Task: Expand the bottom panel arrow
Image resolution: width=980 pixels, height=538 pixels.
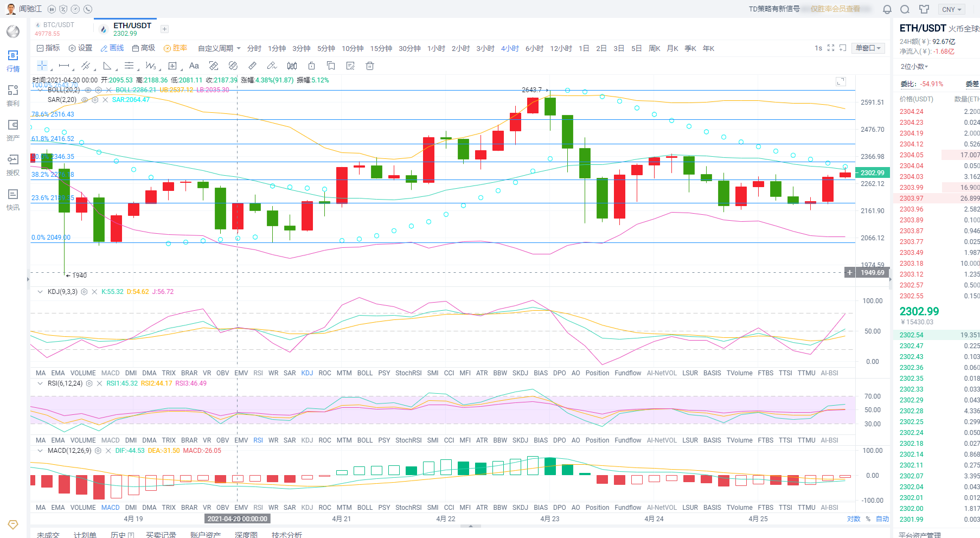Action: [x=471, y=526]
